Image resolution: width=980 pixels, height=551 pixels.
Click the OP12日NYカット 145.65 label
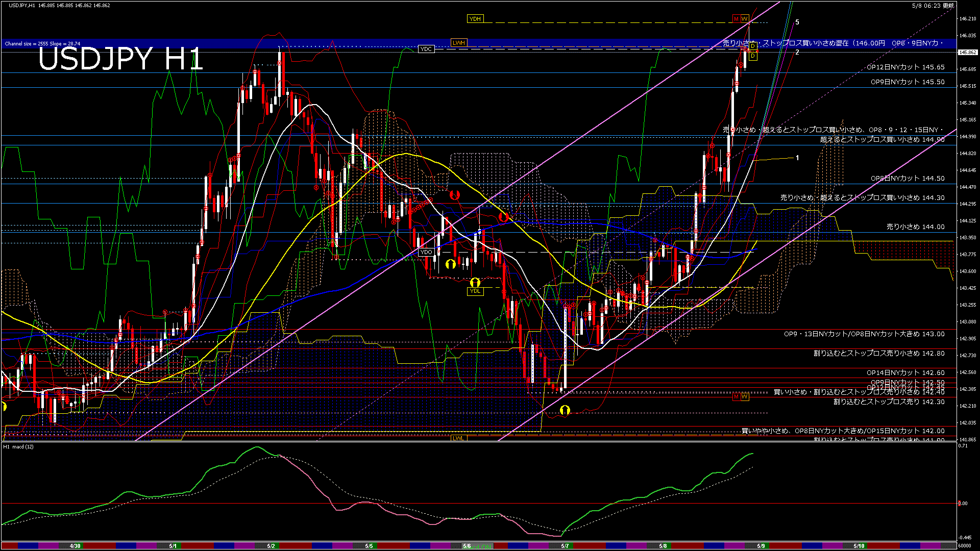(905, 67)
